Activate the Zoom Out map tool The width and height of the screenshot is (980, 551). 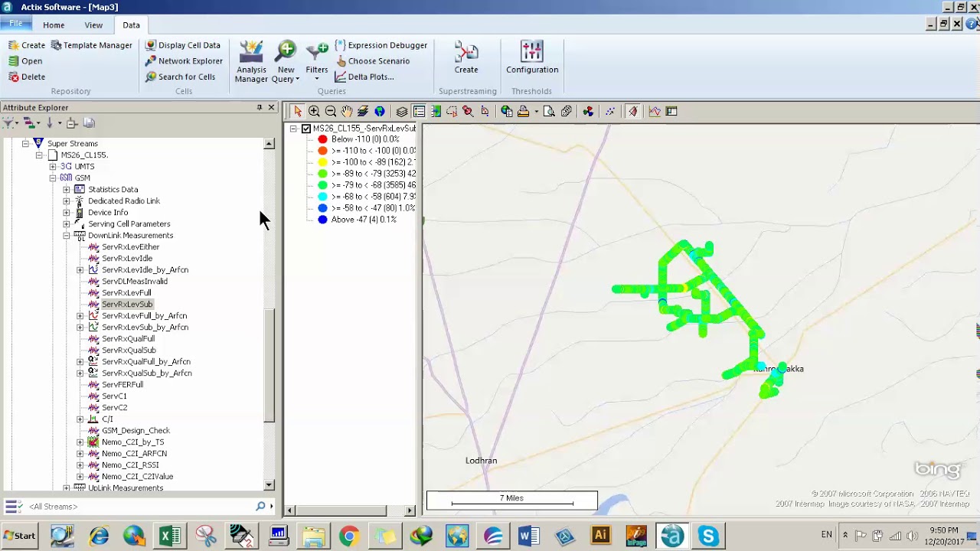point(330,112)
